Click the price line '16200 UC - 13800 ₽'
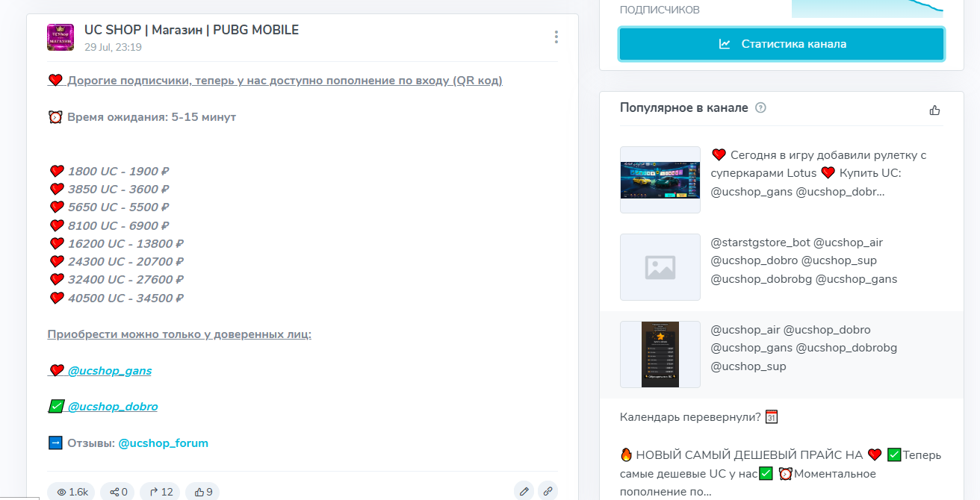 (126, 243)
